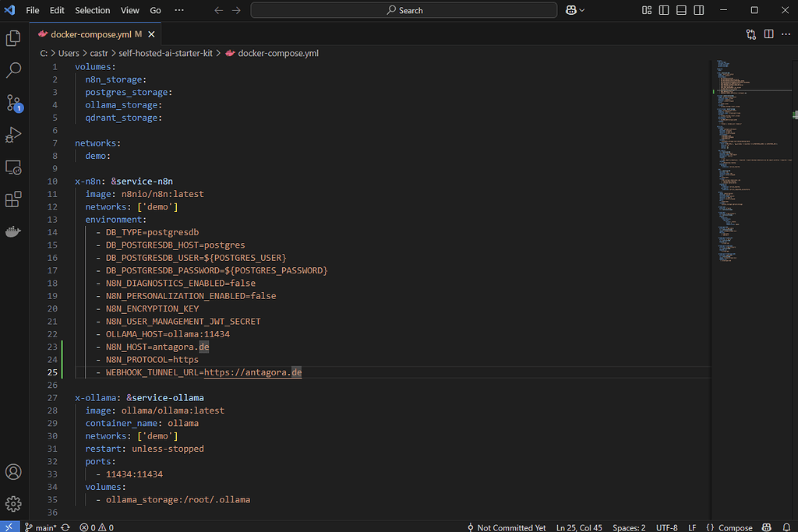Click the top Search input field
The height and width of the screenshot is (532, 798).
pyautogui.click(x=402, y=10)
